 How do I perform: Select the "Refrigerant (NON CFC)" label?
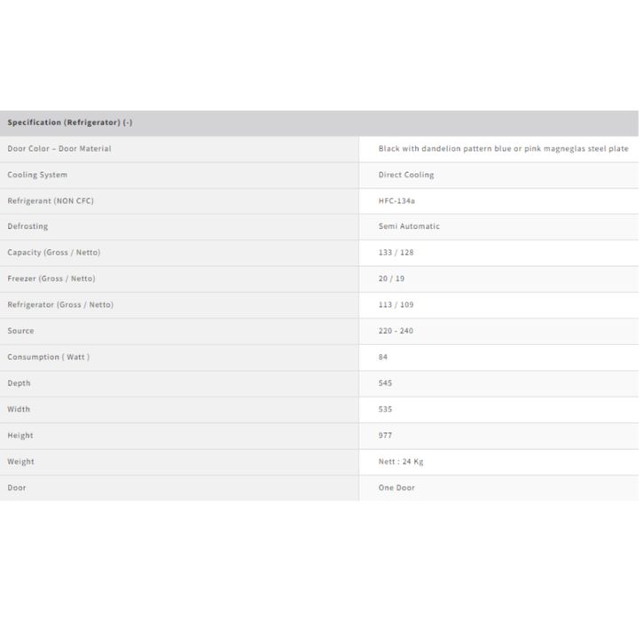(51, 200)
